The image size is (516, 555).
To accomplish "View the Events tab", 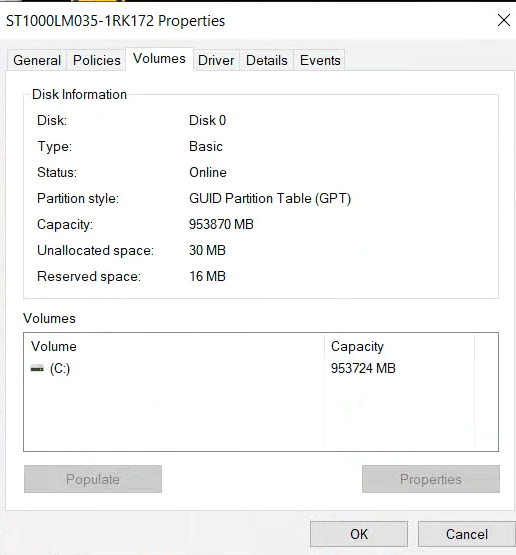I will pos(320,60).
